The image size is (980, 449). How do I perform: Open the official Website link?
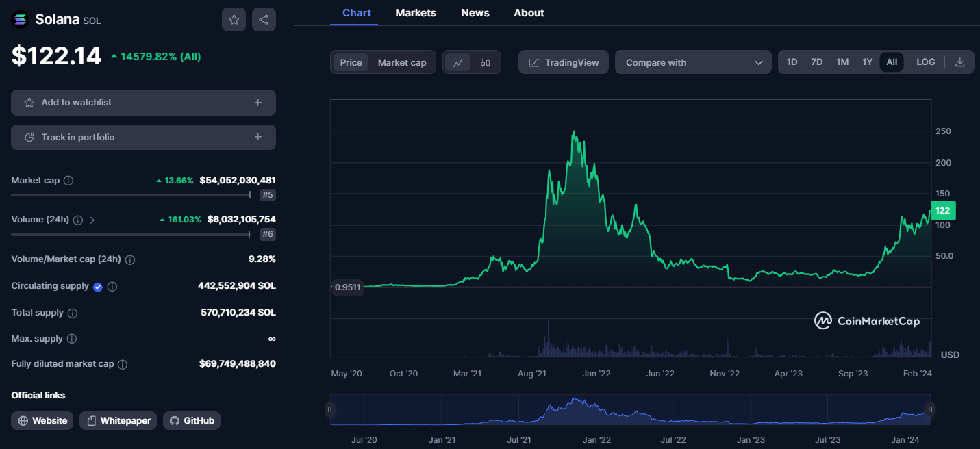(43, 420)
